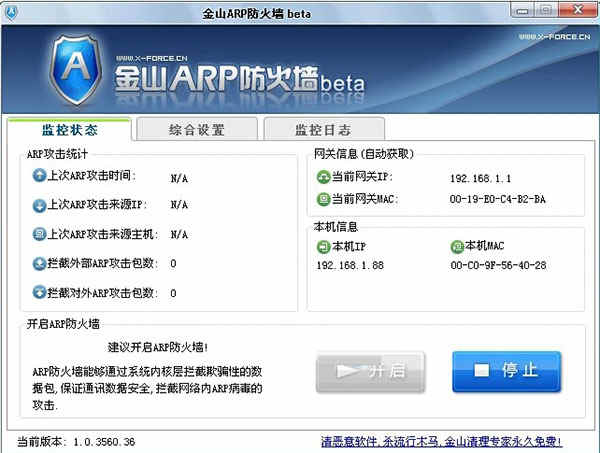Screen dimensions: 600x453
Task: Click the 0 count for 拦截外部ARP攻击包数
Action: (x=173, y=264)
